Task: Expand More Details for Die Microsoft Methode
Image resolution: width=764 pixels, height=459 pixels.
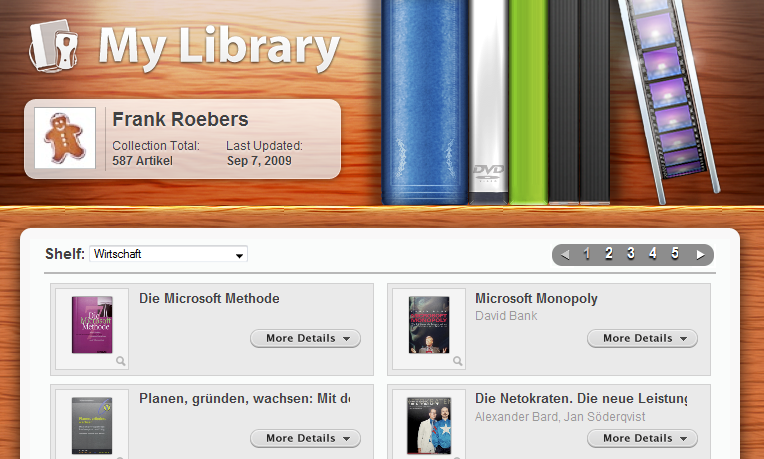Action: click(306, 338)
